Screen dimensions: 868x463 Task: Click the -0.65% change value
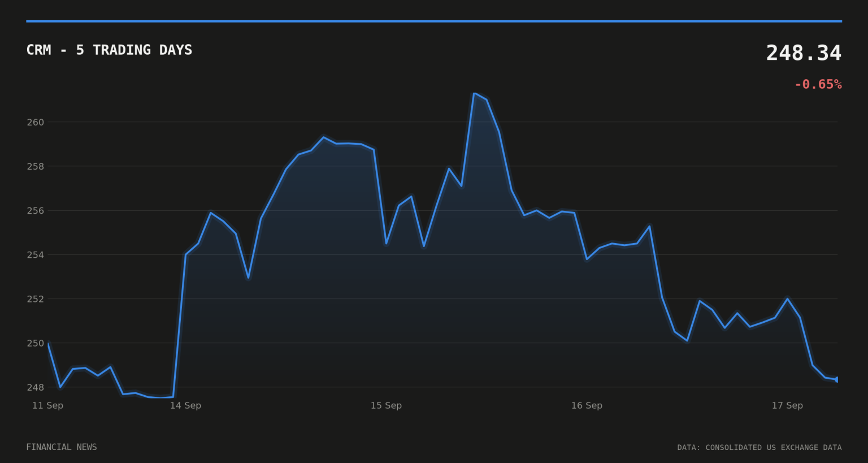(x=818, y=85)
